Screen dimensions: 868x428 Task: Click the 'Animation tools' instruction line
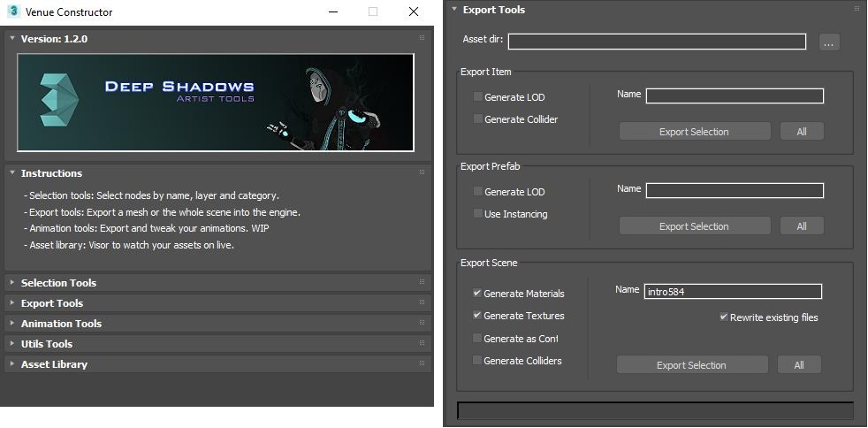[x=146, y=228]
